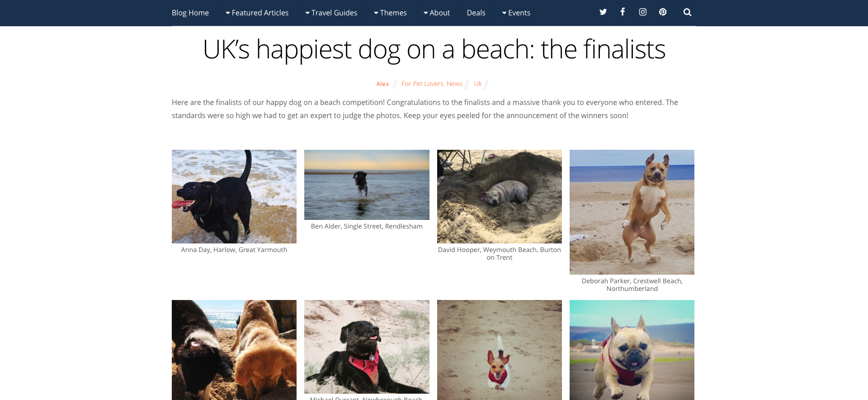Go to Blog Home
868x400 pixels.
click(190, 13)
